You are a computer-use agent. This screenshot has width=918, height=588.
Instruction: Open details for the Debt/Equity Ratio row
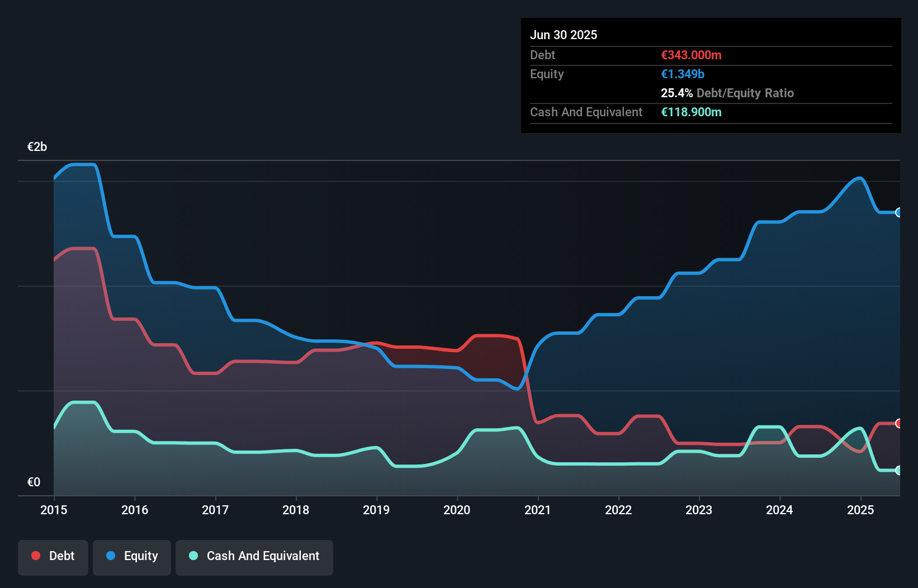(728, 93)
